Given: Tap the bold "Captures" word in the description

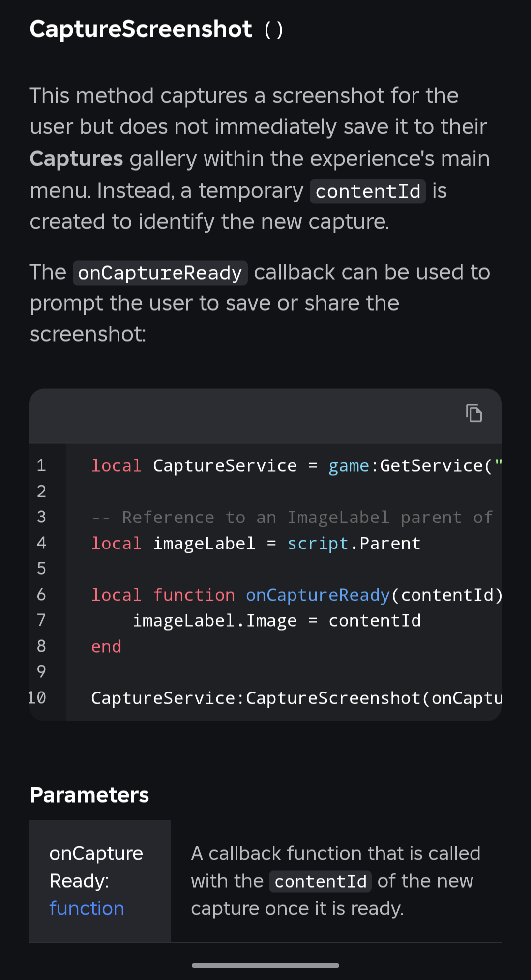Looking at the screenshot, I should click(76, 159).
